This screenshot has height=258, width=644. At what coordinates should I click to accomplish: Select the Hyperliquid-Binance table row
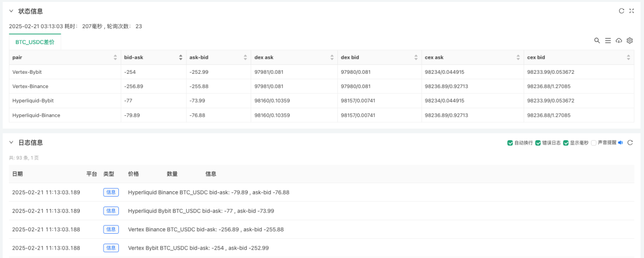[322, 115]
